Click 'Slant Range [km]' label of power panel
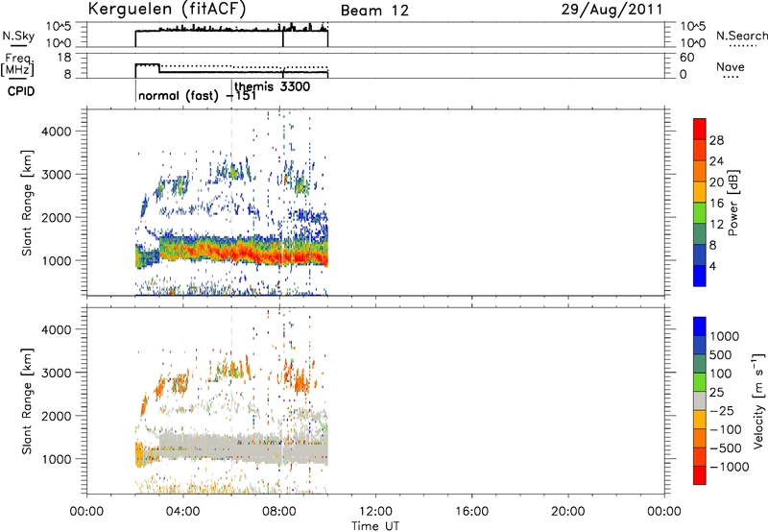Screen dimensions: 768x532 [x=27, y=203]
